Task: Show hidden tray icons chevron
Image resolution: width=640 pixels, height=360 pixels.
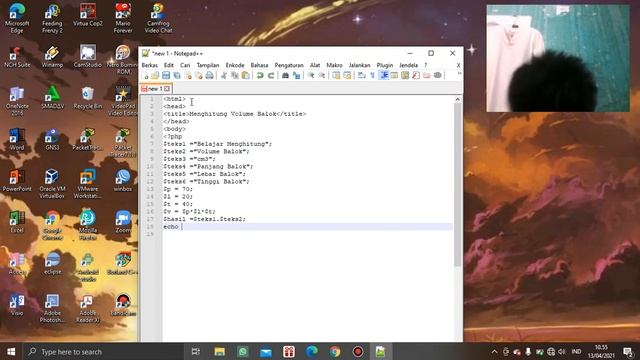Action: coord(494,351)
